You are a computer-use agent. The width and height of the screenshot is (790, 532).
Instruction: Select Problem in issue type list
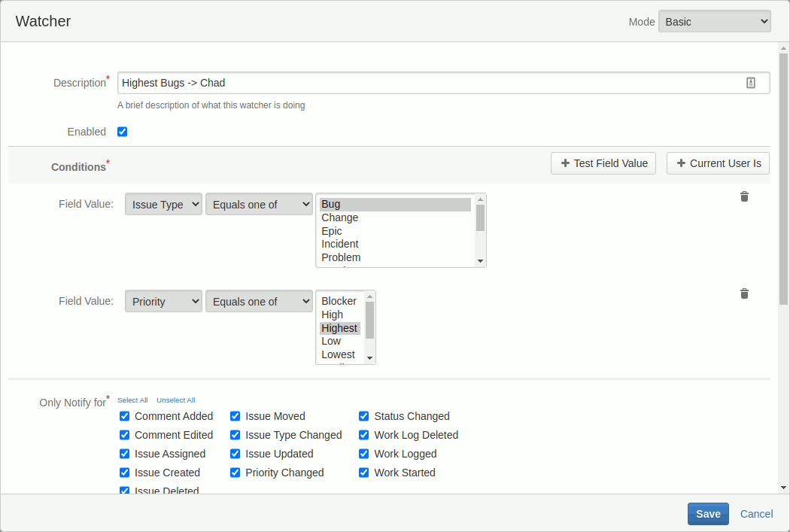(395, 257)
